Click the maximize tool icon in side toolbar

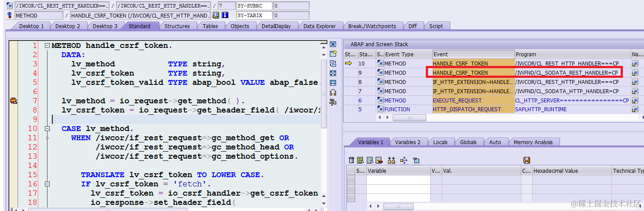[x=333, y=73]
